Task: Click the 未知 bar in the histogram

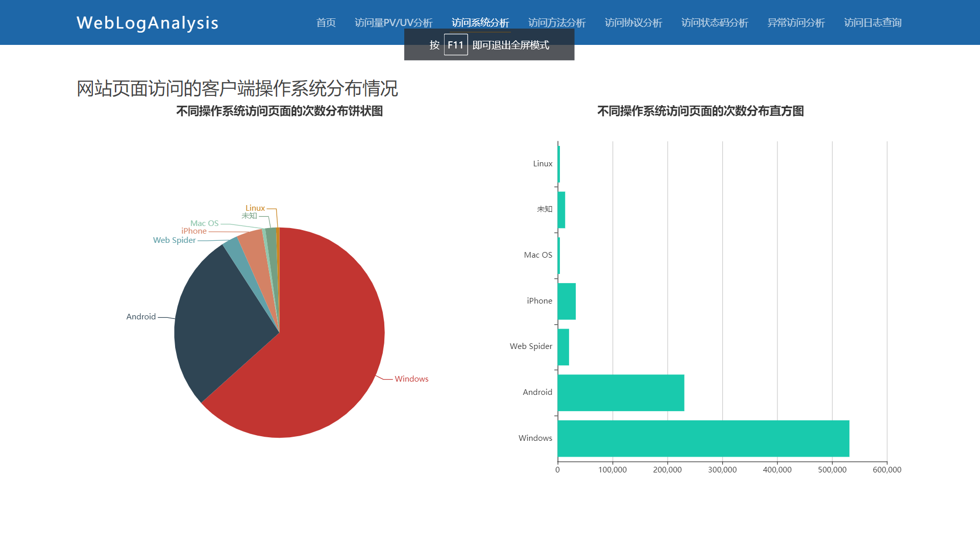Action: [561, 210]
